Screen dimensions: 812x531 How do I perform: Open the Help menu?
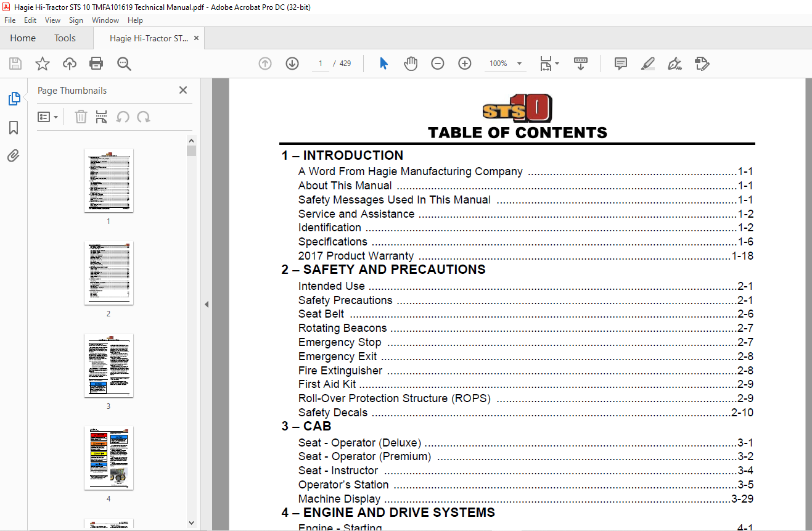click(135, 20)
